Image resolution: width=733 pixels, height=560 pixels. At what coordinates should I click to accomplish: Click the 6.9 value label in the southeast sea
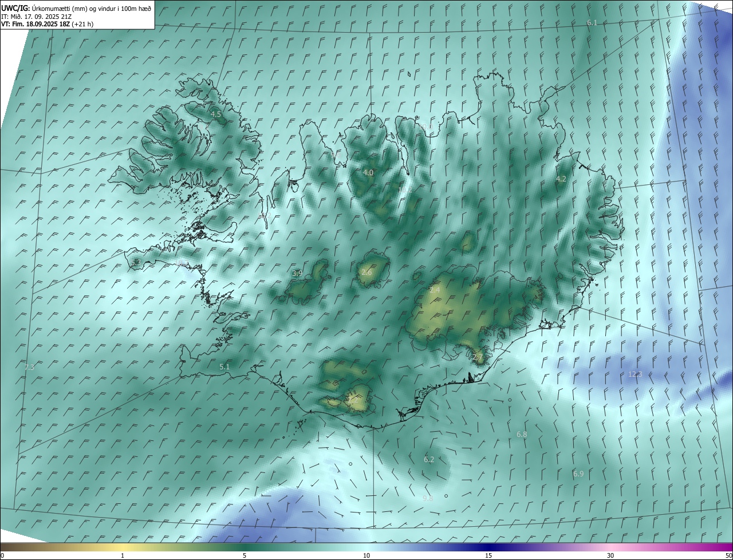(x=578, y=474)
